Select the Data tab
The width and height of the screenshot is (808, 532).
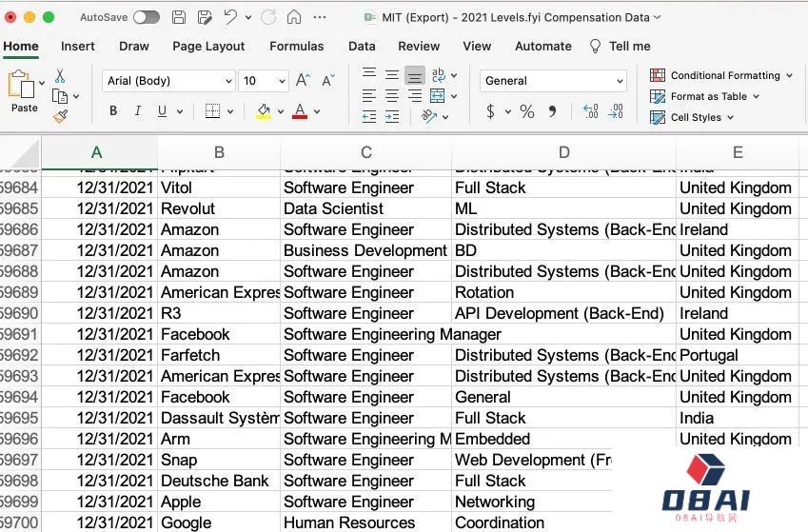click(362, 47)
